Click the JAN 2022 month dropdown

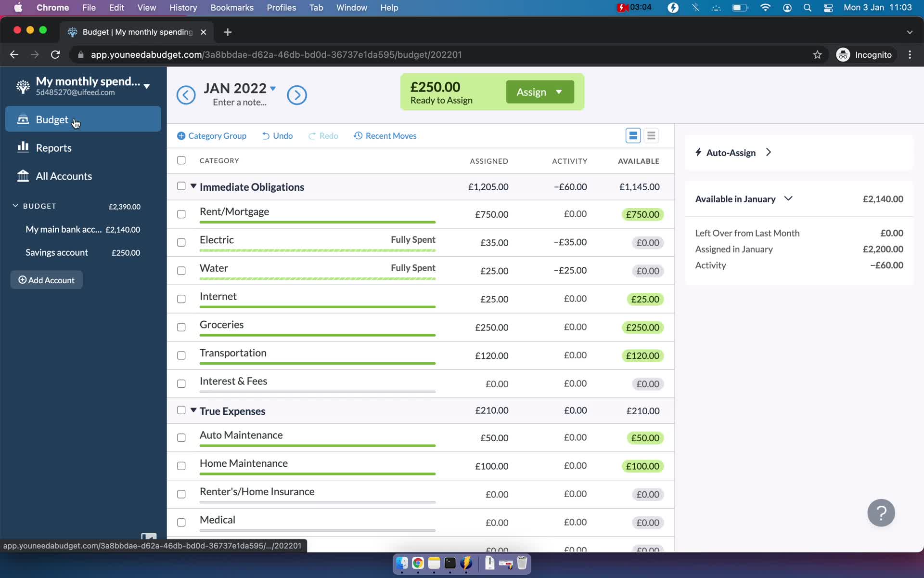(x=241, y=87)
